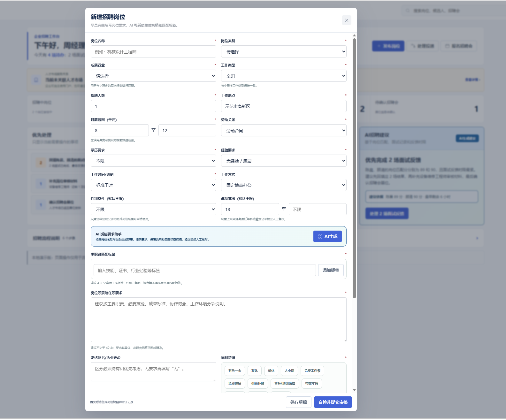506x420 pixels.
Task: Click the dialog scrollbar up arrow
Action: tap(354, 35)
